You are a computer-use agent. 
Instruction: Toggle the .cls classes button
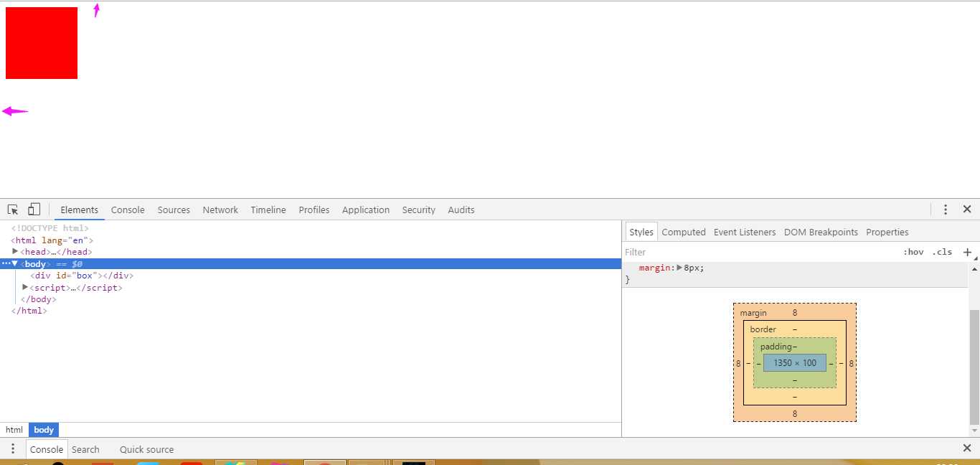coord(942,252)
